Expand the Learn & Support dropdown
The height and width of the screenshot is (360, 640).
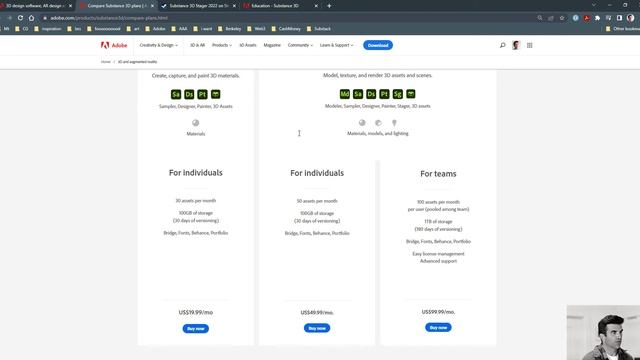[x=336, y=45]
